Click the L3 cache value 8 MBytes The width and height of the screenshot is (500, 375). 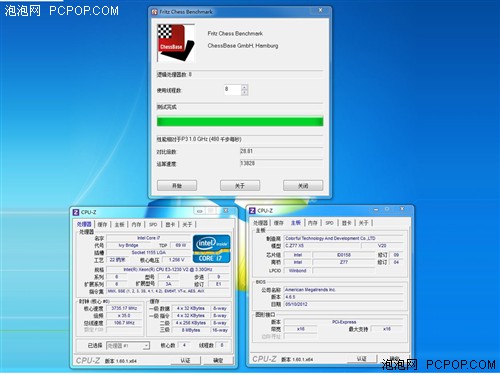click(x=191, y=330)
